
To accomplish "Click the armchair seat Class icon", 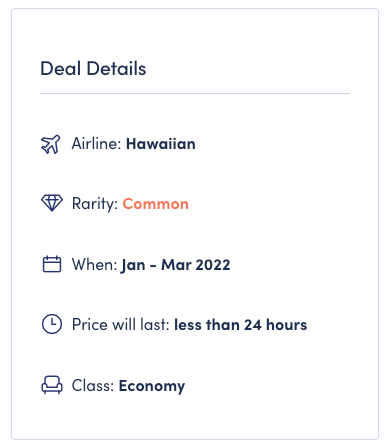I will coord(52,385).
